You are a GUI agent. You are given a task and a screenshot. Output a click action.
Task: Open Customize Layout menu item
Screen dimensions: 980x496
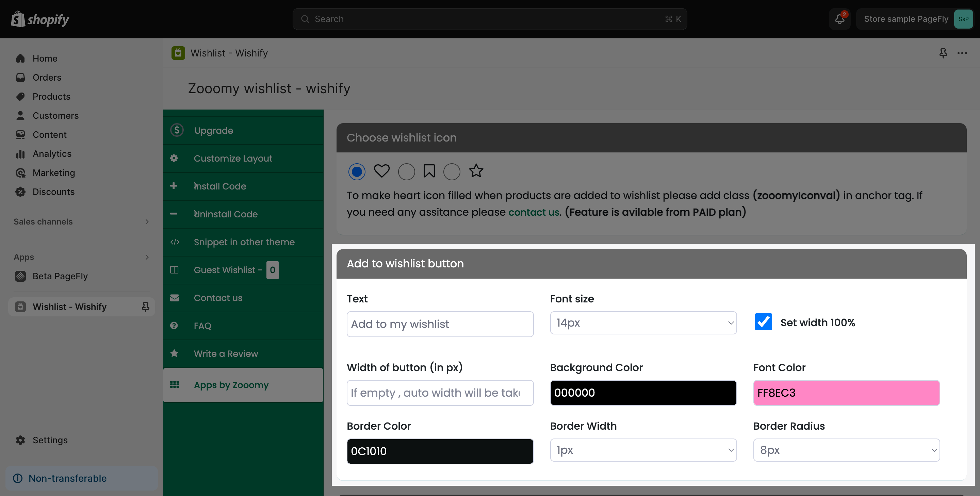244,159
